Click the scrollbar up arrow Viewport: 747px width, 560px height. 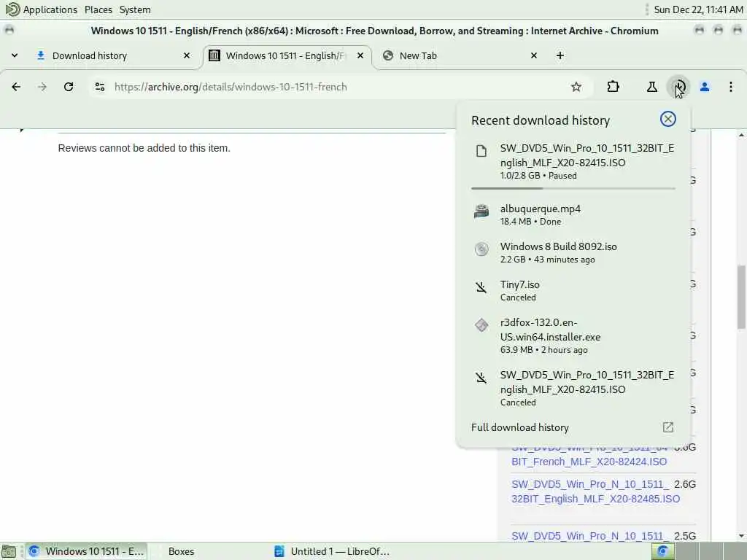pyautogui.click(x=741, y=135)
